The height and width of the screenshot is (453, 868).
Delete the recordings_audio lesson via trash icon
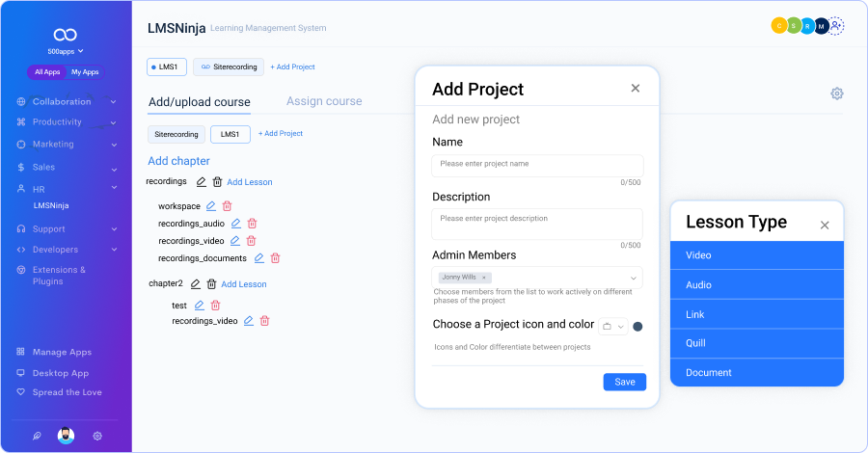pos(252,224)
